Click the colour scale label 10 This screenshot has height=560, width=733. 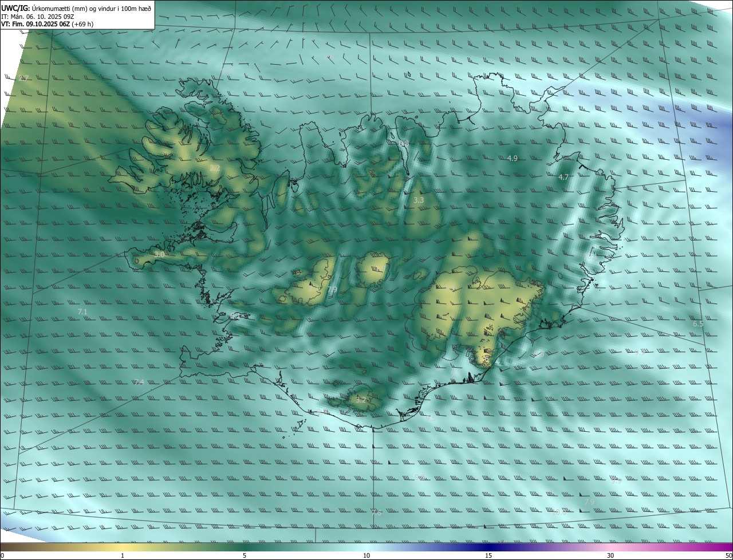coord(366,556)
